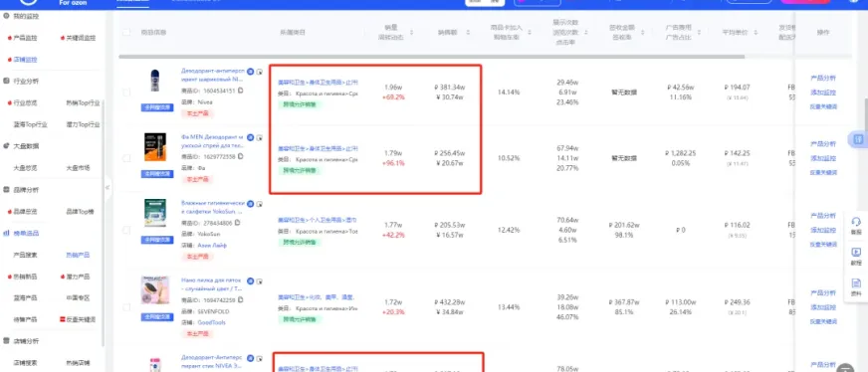This screenshot has height=372, width=868.
Task: Click blue round icon beside YokoSun салфетки title
Action: click(250, 204)
